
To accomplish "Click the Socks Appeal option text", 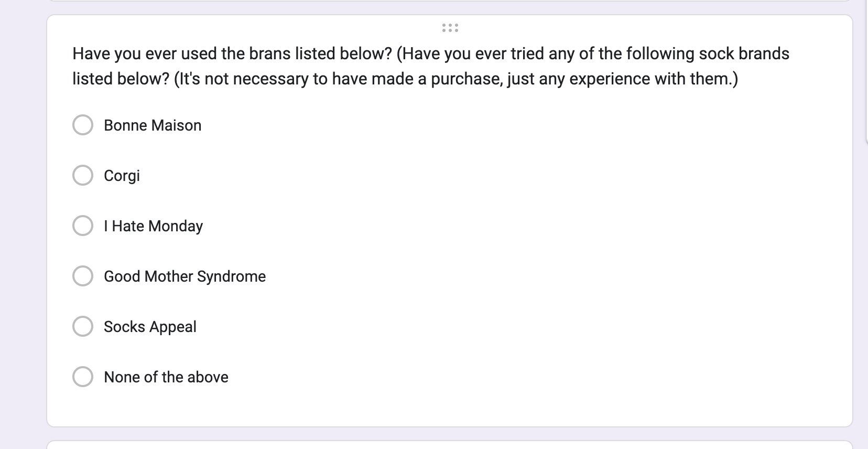I will pos(150,327).
